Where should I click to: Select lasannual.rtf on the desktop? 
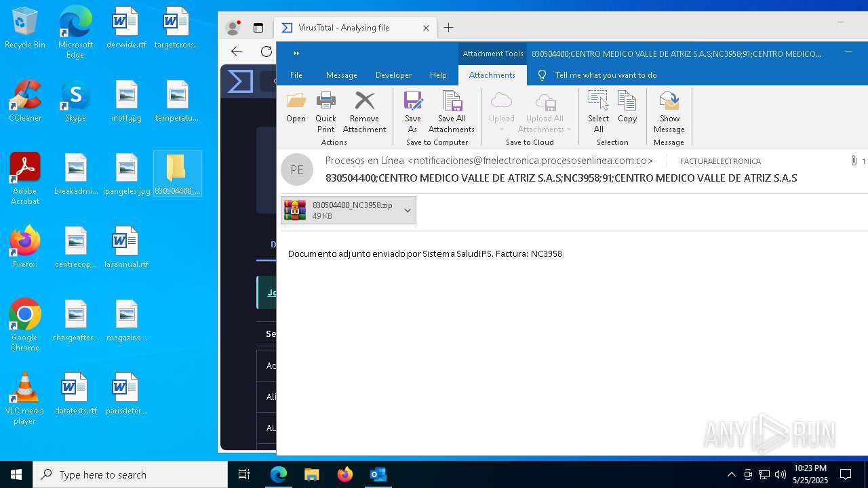(126, 247)
